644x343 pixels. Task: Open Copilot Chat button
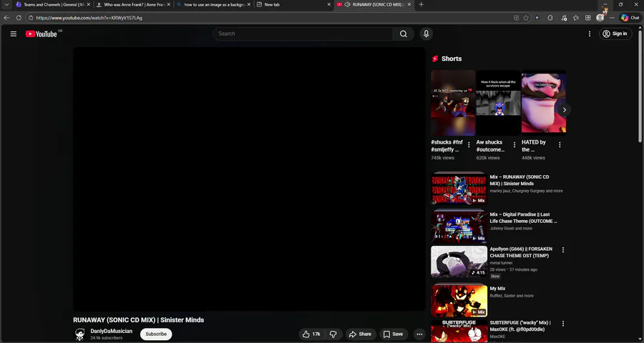[x=630, y=18]
